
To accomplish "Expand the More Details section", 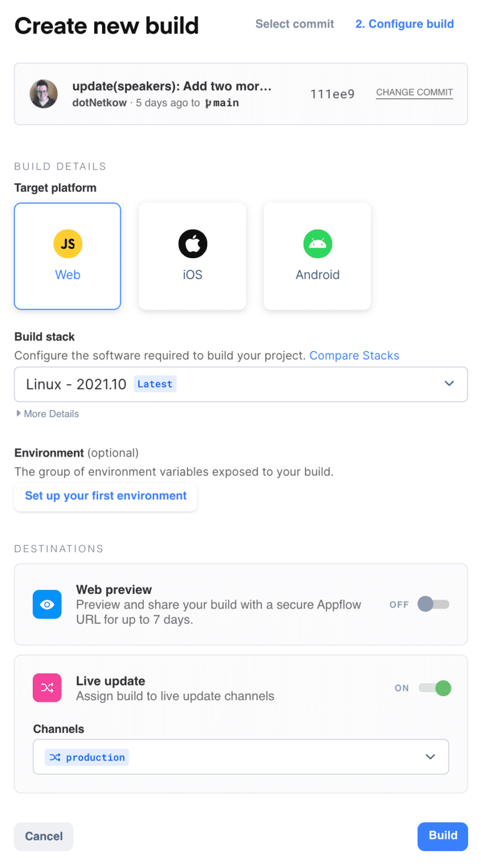I will click(47, 414).
